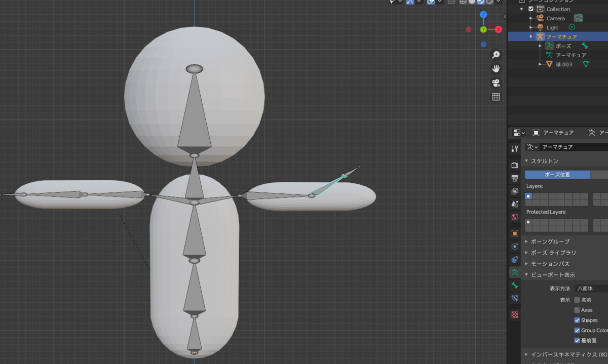Screen dimensions: 608x364
Task: Open the Armature data properties tab
Action: 515,272
